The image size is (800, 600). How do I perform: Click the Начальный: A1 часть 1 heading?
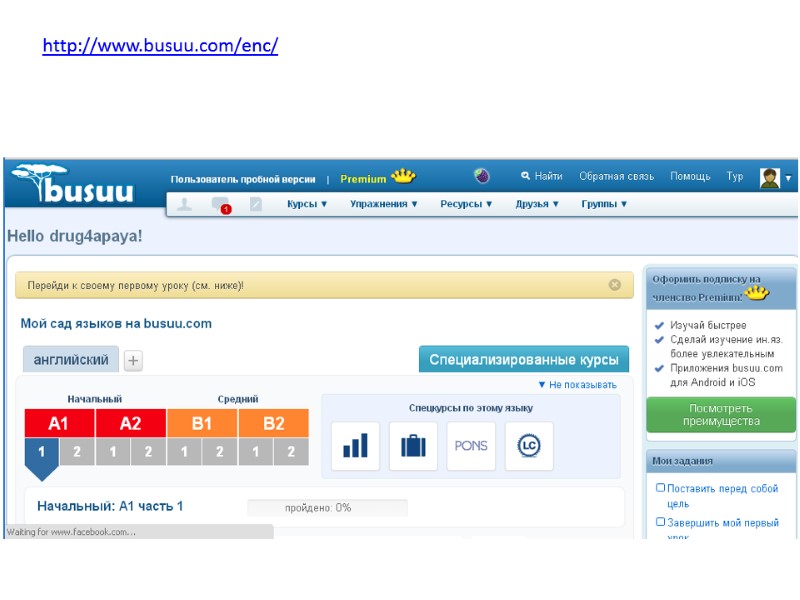(110, 506)
